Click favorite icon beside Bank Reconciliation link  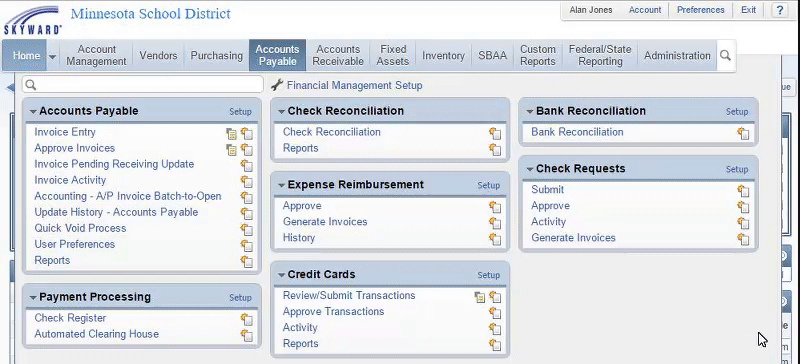[743, 134]
